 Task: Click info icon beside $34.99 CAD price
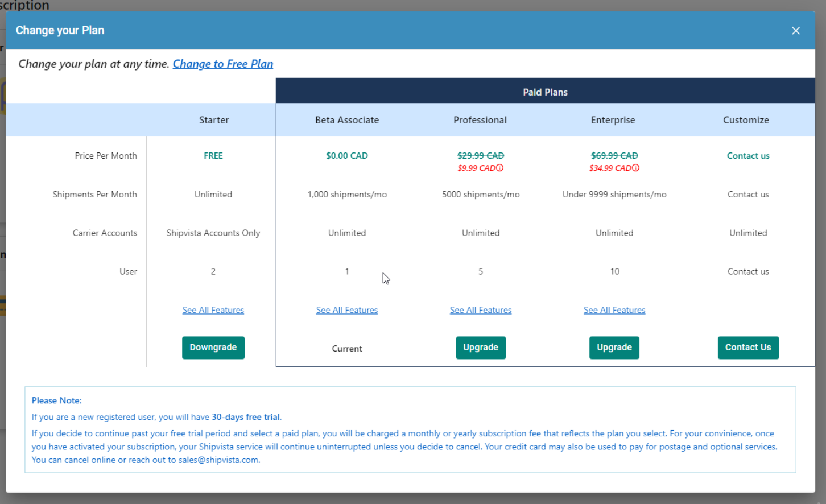[636, 168]
